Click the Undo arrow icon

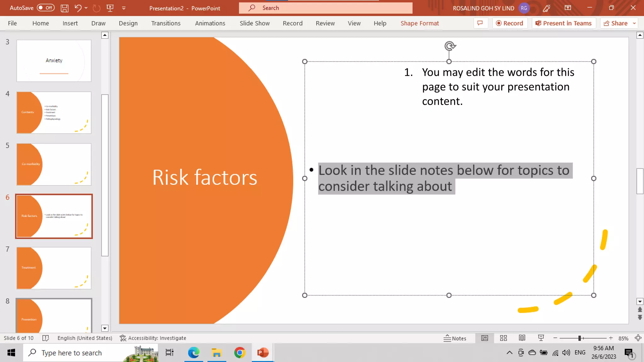tap(78, 8)
